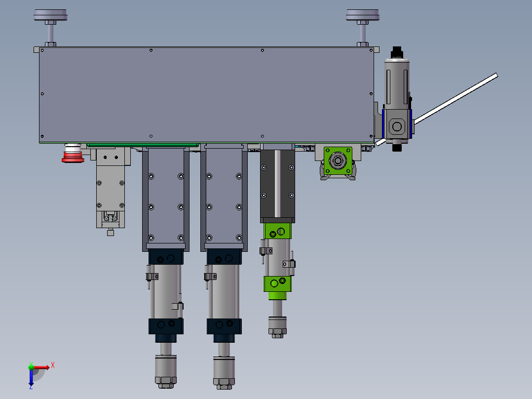Select the lower green clamp block
532x399 pixels.
[x=277, y=284]
